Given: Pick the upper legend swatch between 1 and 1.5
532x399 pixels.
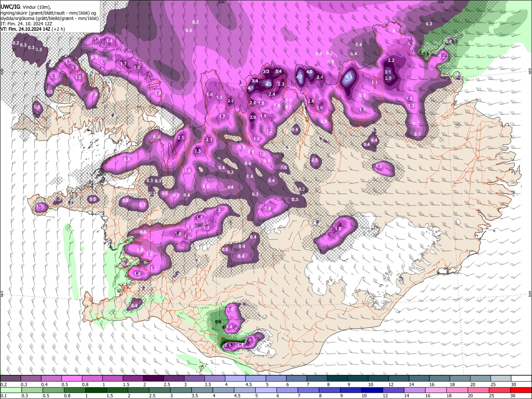Looking at the screenshot, I should 113,379.
